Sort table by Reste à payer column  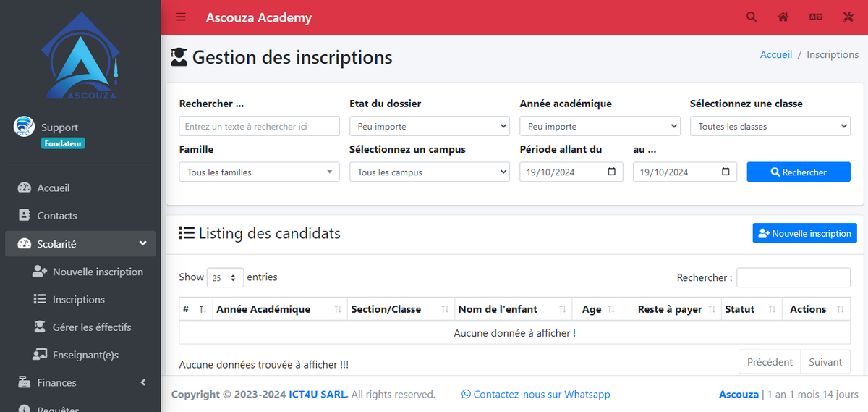tap(671, 309)
